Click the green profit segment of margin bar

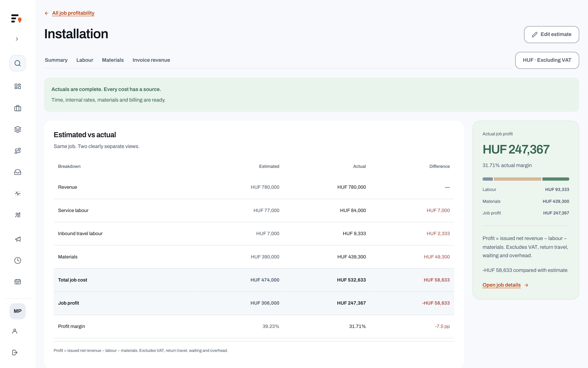coord(556,179)
